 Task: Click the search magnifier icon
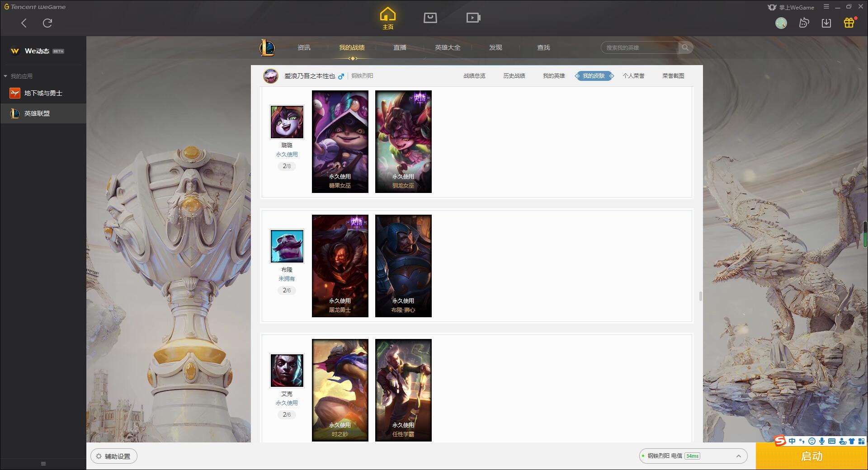685,47
